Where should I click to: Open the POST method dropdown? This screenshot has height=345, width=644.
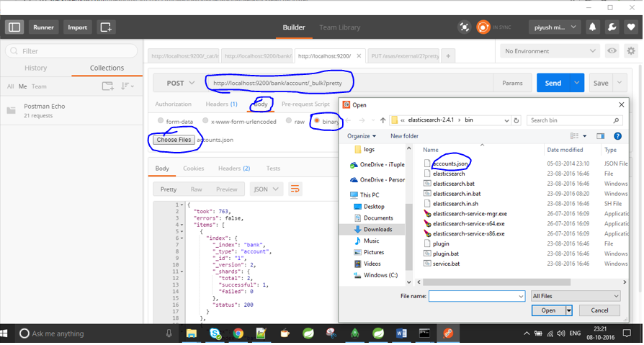tap(180, 83)
